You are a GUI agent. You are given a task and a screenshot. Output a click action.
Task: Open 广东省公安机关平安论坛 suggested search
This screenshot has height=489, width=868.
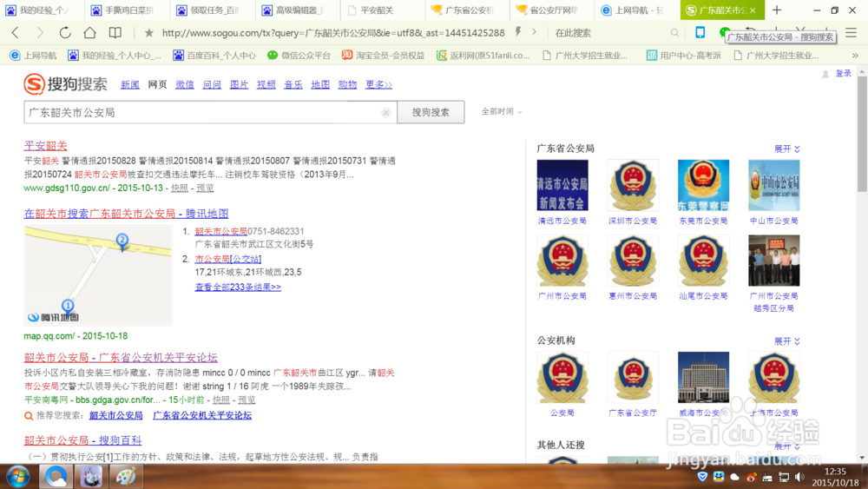coord(202,415)
